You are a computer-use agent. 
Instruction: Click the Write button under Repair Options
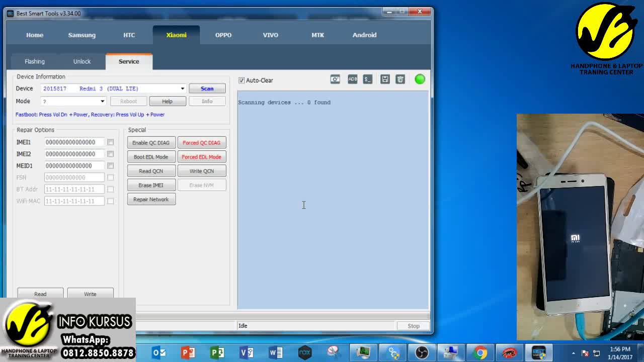(90, 294)
